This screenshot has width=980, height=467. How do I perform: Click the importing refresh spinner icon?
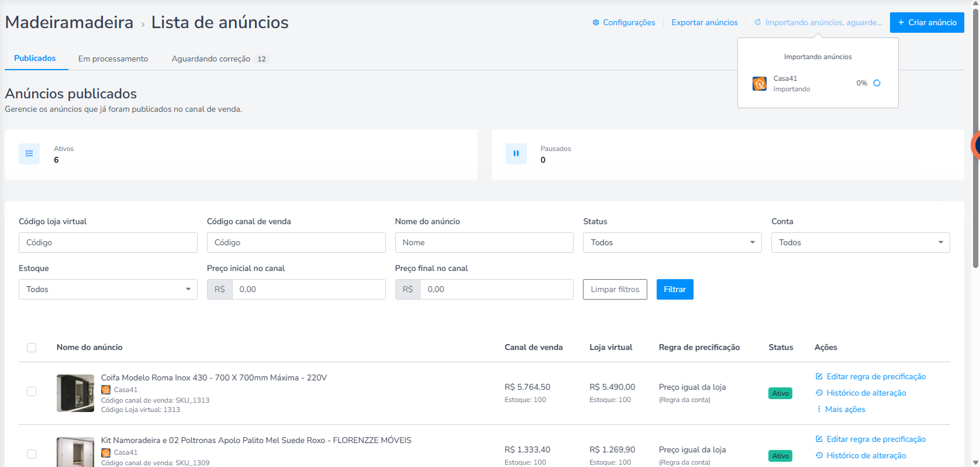point(758,22)
